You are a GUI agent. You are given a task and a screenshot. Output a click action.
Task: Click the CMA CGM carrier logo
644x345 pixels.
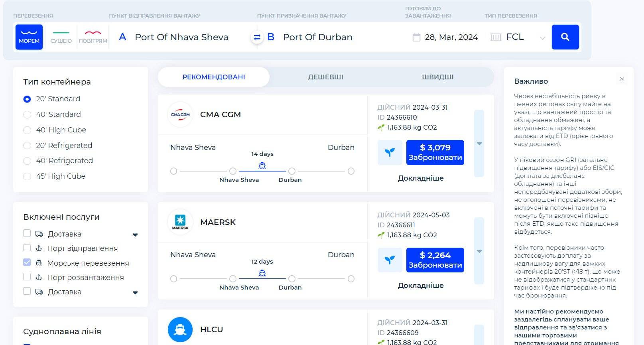(180, 114)
